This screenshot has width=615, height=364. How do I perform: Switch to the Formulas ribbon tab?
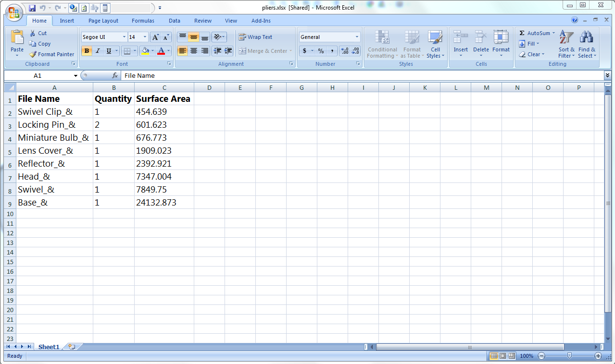pos(143,21)
